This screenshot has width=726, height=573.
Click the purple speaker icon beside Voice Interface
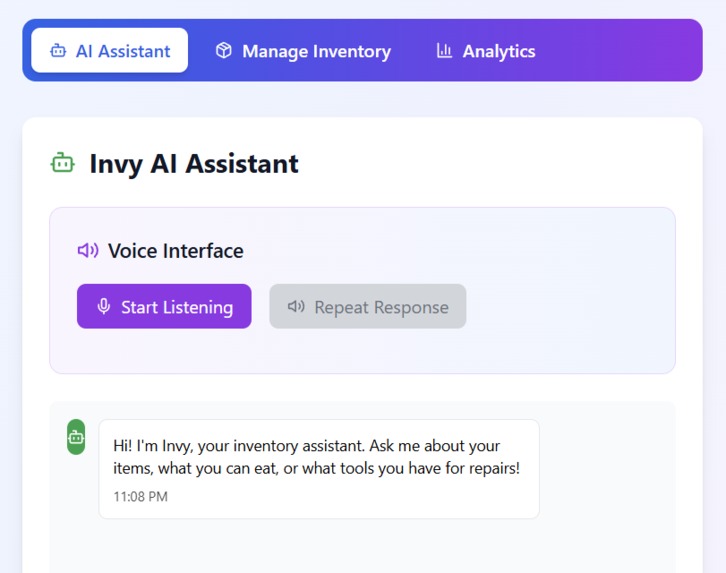[88, 250]
